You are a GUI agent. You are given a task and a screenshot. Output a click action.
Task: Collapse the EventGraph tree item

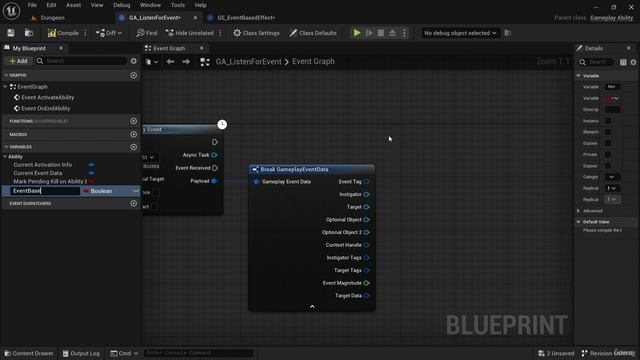[5, 87]
